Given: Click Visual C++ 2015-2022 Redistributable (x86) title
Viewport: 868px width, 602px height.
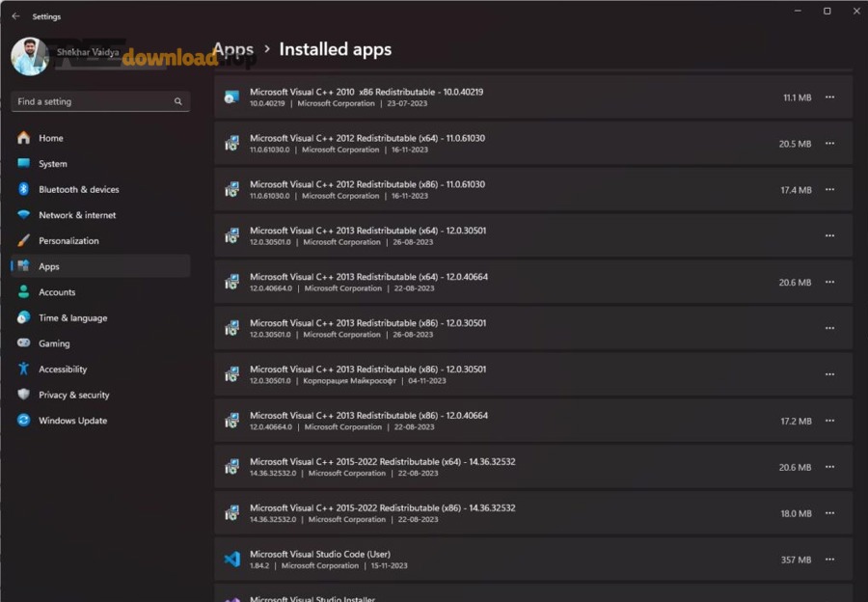Looking at the screenshot, I should tap(383, 507).
